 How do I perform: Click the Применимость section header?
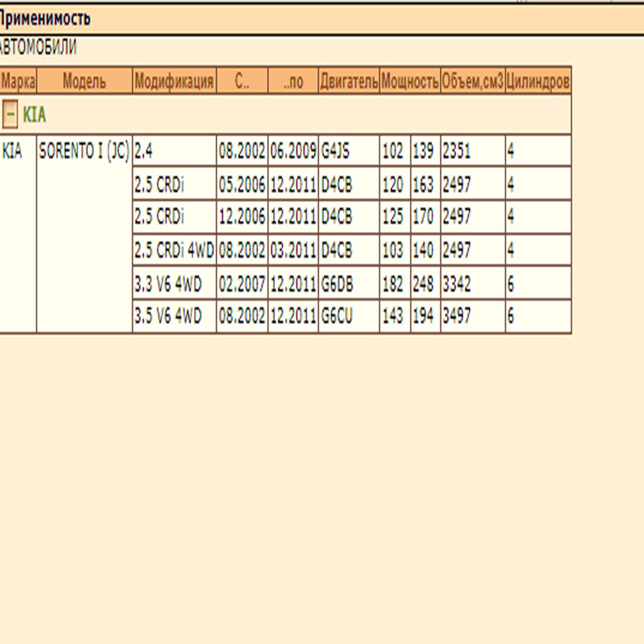[45, 18]
